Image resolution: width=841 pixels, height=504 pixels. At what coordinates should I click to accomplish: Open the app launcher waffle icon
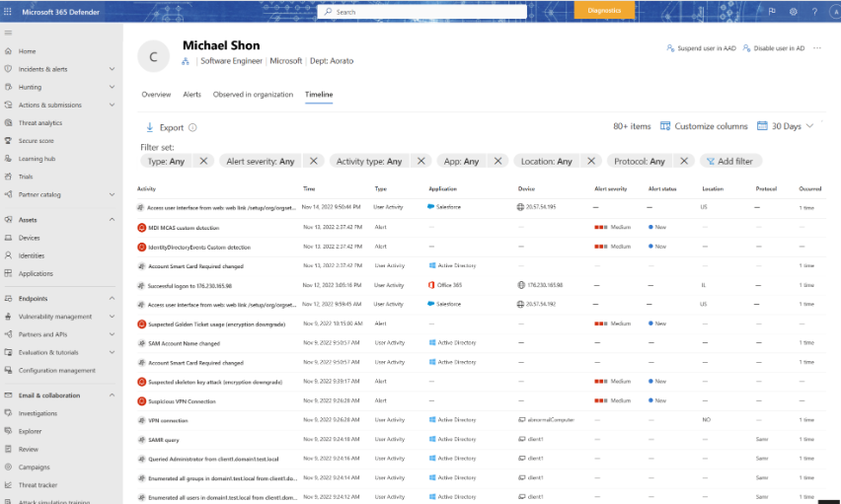click(x=8, y=11)
